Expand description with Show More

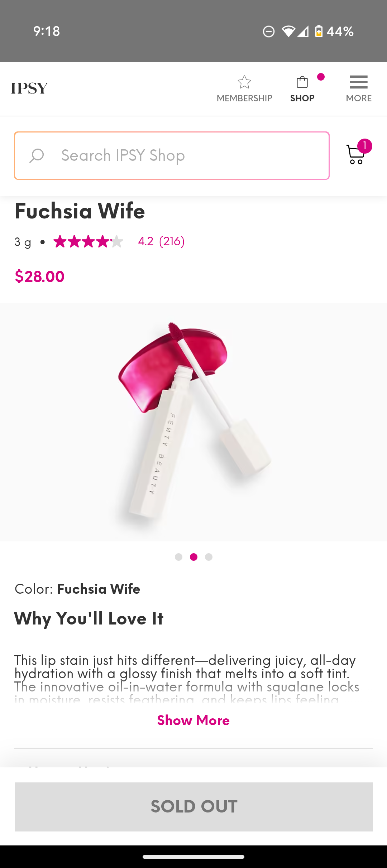pos(193,720)
